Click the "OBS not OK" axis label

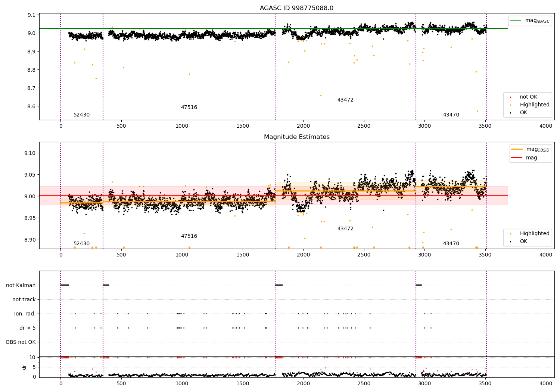coord(21,342)
